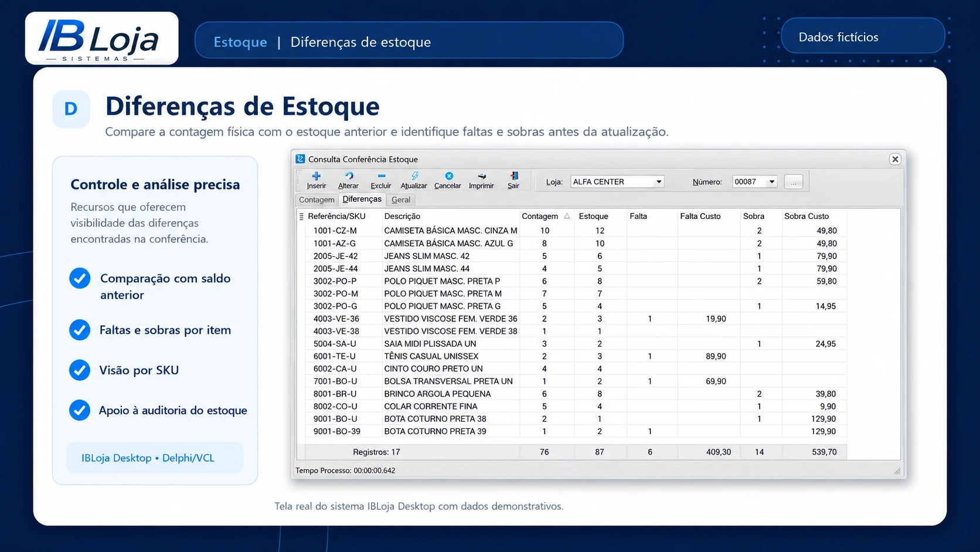
Task: Click CINTO COURO PRETO UN description
Action: coord(433,369)
